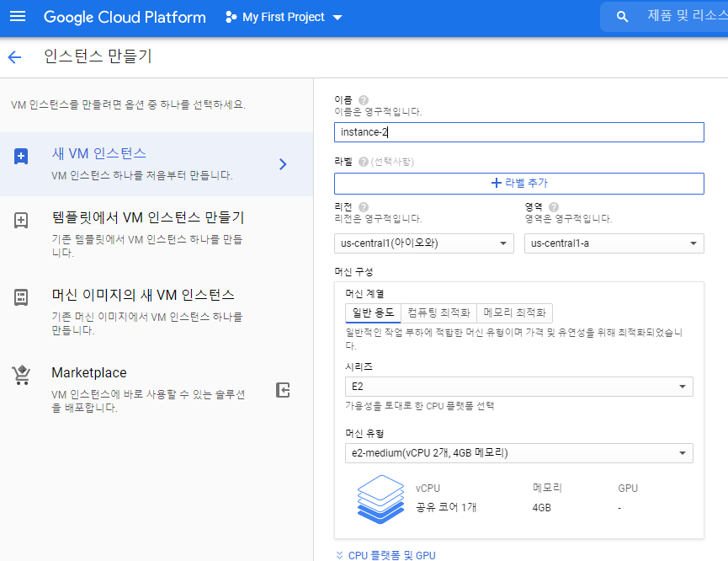
Task: Open the E2 series dropdown
Action: coord(519,387)
